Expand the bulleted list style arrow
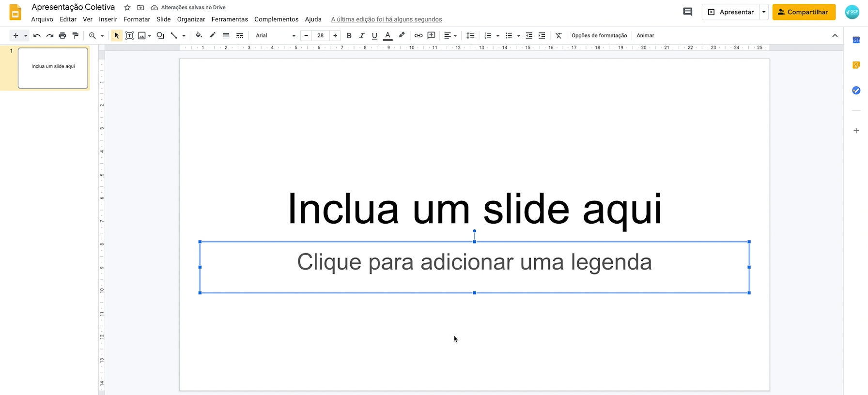Image resolution: width=868 pixels, height=395 pixels. click(518, 35)
